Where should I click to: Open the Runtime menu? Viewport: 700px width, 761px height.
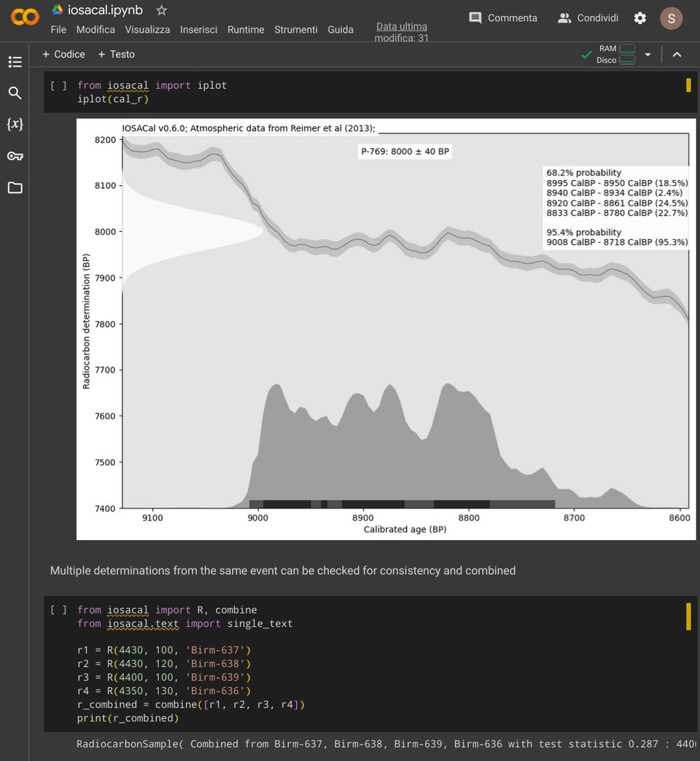pyautogui.click(x=246, y=30)
